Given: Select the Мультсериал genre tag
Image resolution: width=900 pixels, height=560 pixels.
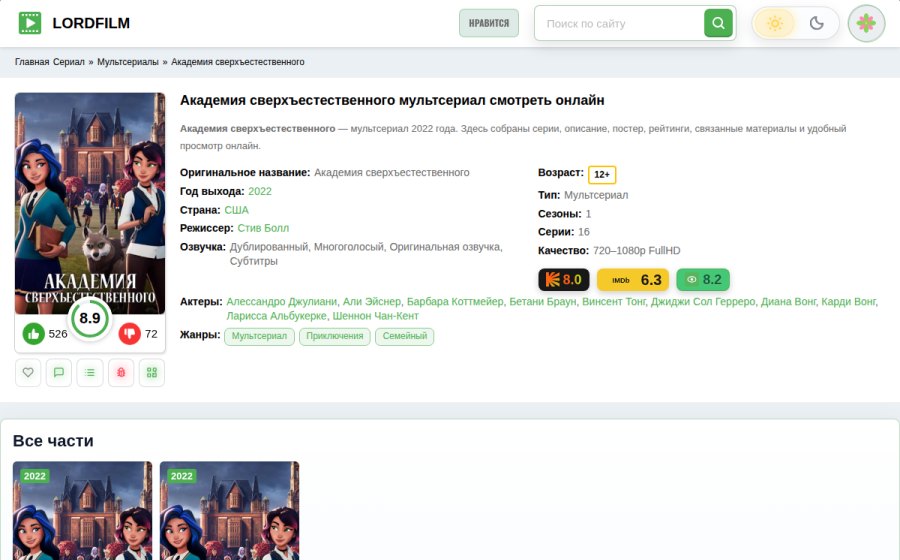Looking at the screenshot, I should point(259,336).
